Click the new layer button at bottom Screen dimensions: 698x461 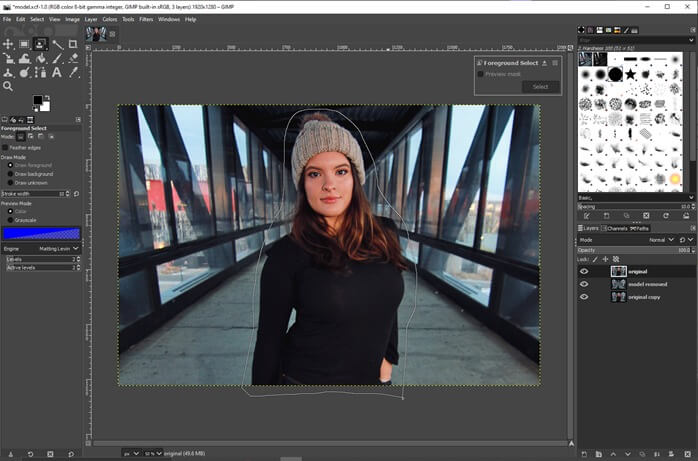(584, 454)
